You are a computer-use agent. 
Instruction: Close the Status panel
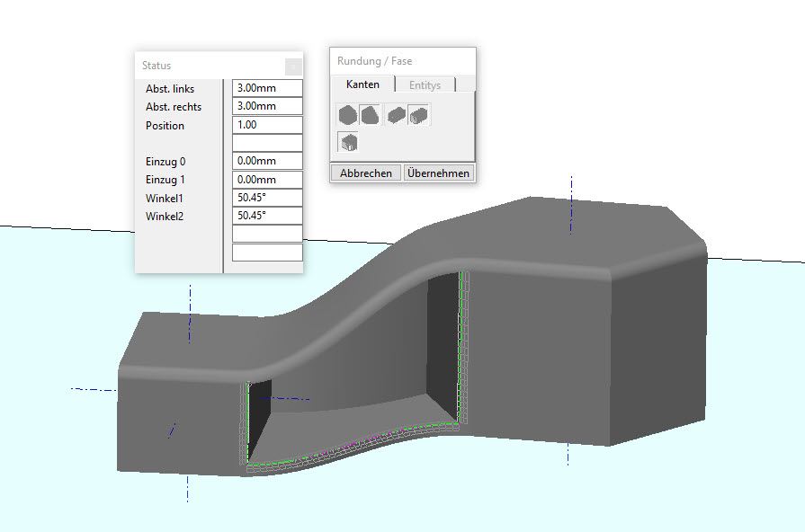[x=293, y=66]
